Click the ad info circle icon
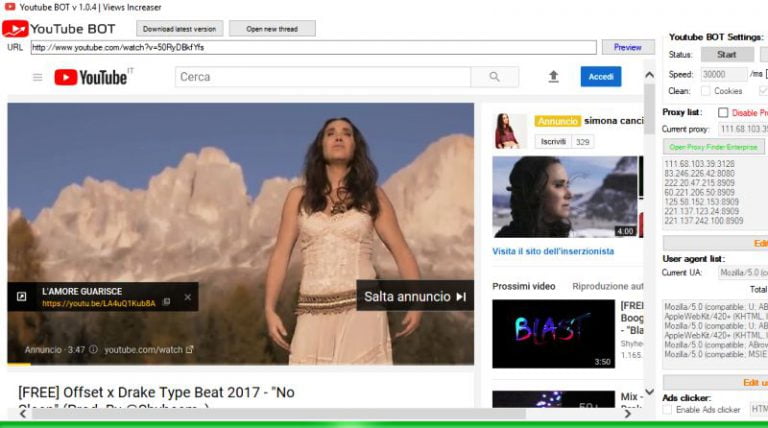This screenshot has height=428, width=768. [x=93, y=350]
